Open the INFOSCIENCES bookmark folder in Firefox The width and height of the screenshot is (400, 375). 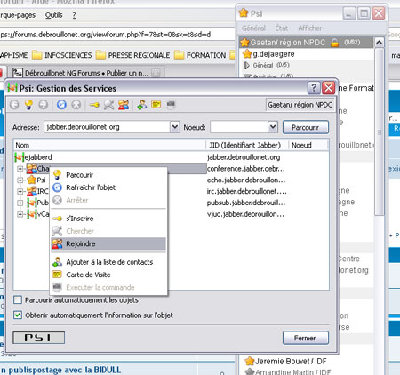pos(62,55)
